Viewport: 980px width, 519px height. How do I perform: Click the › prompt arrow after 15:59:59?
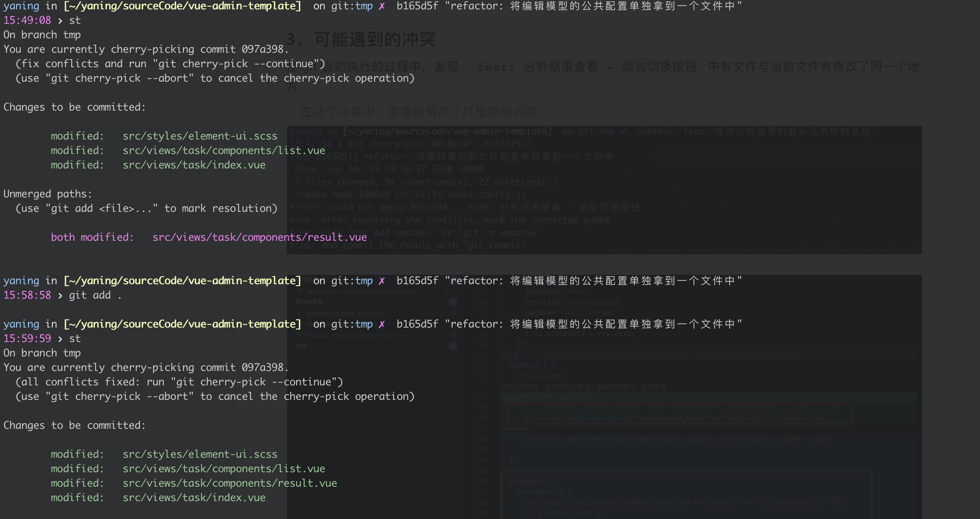tap(60, 339)
